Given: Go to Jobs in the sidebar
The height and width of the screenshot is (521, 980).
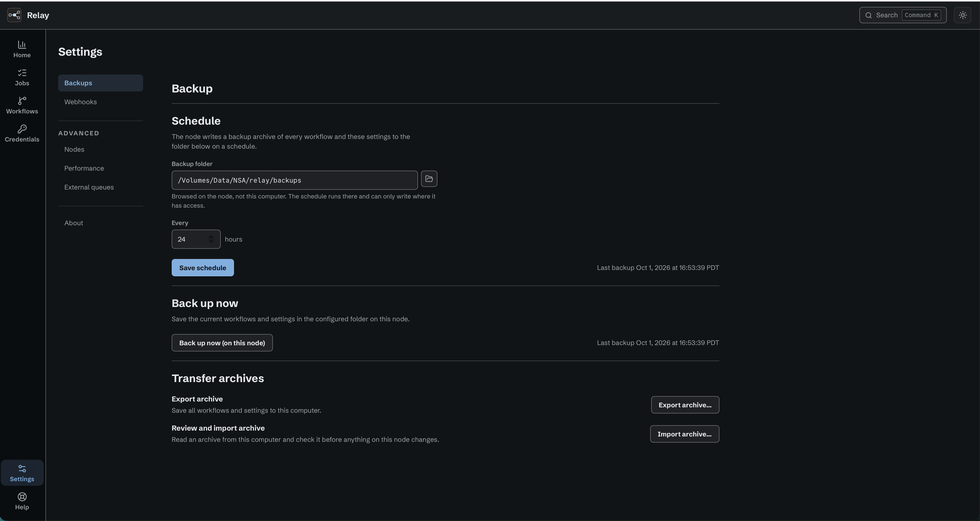Looking at the screenshot, I should pos(22,78).
